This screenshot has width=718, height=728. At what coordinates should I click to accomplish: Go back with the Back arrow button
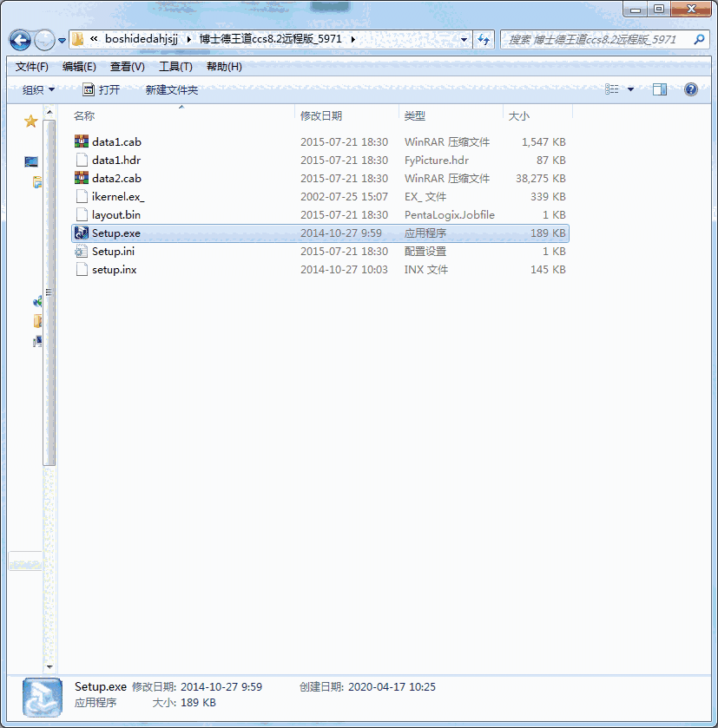click(20, 41)
